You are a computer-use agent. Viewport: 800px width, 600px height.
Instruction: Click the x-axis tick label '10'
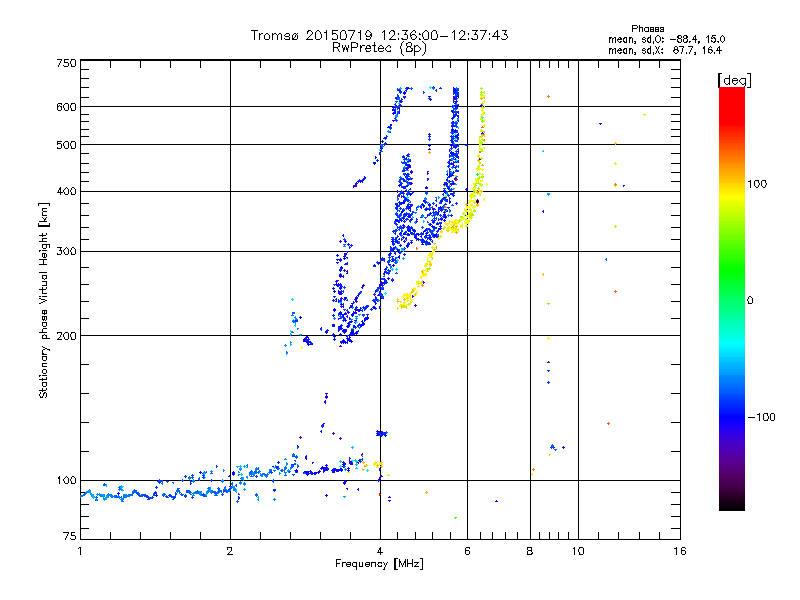click(x=578, y=551)
